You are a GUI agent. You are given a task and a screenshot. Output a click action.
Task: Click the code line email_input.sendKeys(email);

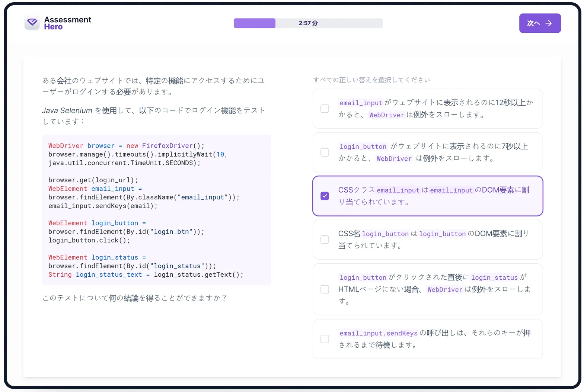(103, 206)
